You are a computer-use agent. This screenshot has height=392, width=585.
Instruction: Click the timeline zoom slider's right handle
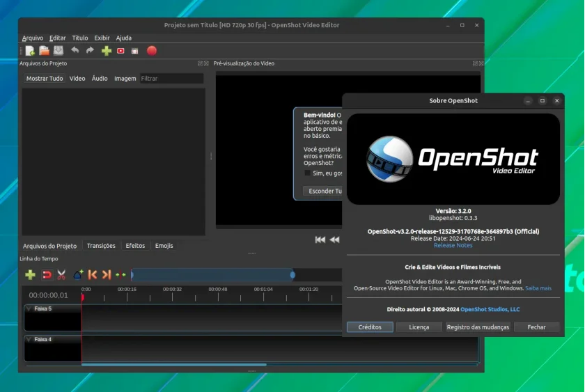click(292, 275)
